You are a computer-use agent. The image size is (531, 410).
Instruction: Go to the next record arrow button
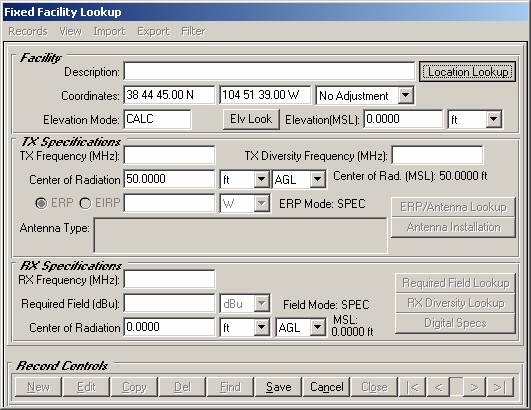pyautogui.click(x=474, y=387)
